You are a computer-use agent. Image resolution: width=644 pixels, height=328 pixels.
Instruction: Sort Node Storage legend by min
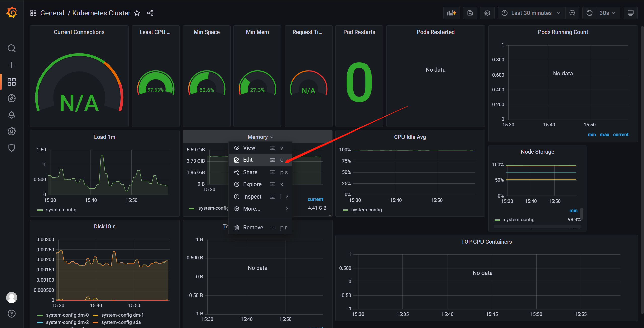(x=573, y=211)
